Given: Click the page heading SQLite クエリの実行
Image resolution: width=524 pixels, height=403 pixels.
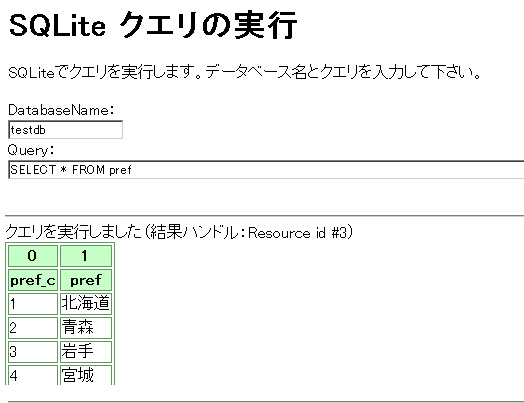Looking at the screenshot, I should (x=153, y=25).
